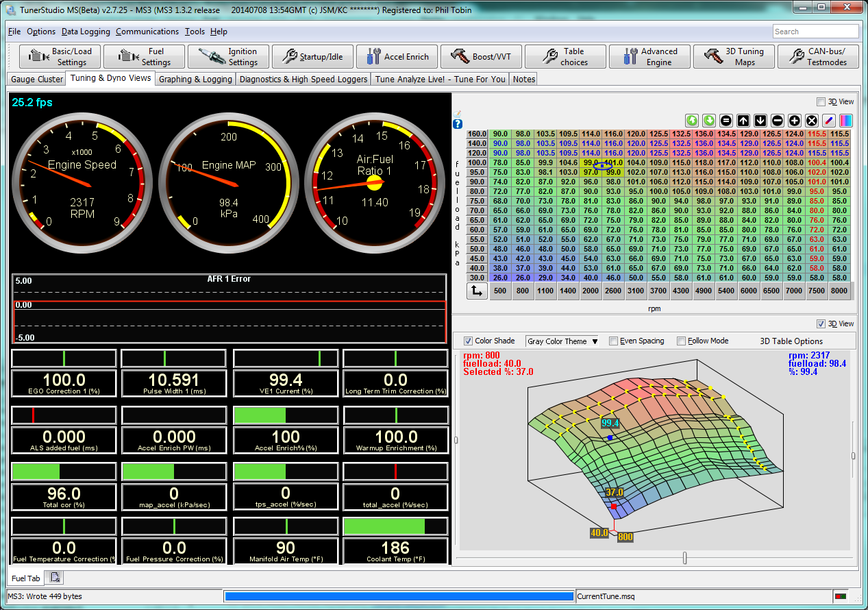The height and width of the screenshot is (610, 868).
Task: Open Tune Analyze Live! tab
Action: (441, 80)
